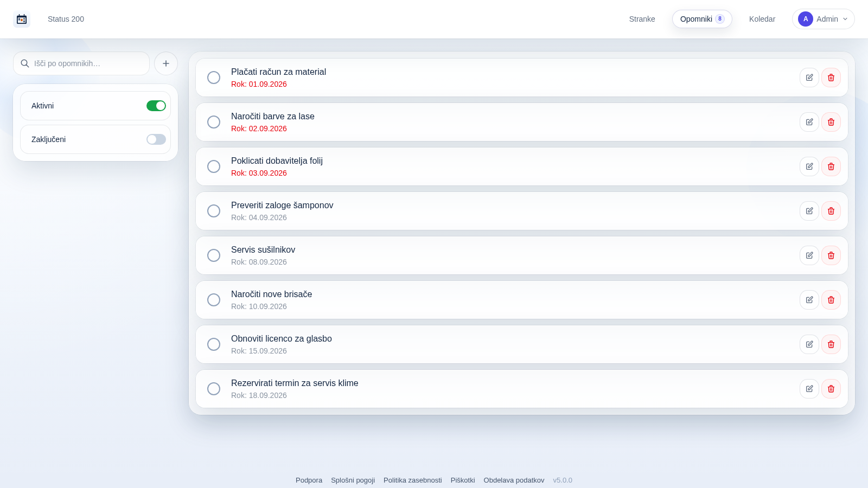This screenshot has height=488, width=868.
Task: Complete the 'Naročiti barve za lase' reminder
Action: coord(214,122)
